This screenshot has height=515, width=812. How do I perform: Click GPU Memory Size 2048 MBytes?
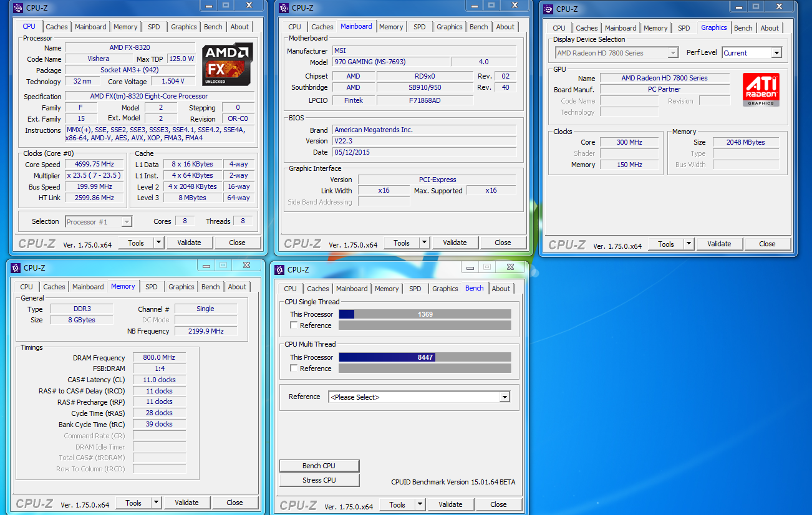point(746,142)
